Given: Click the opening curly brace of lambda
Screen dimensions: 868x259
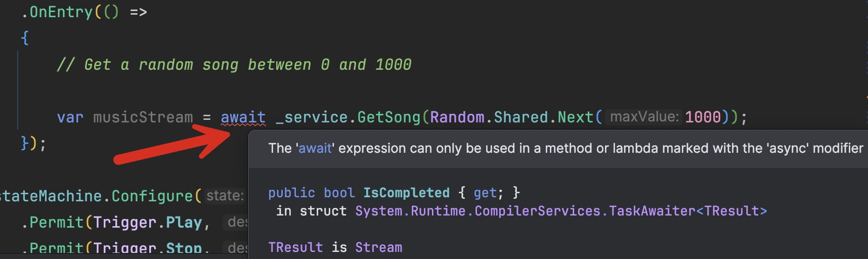Looking at the screenshot, I should (25, 38).
